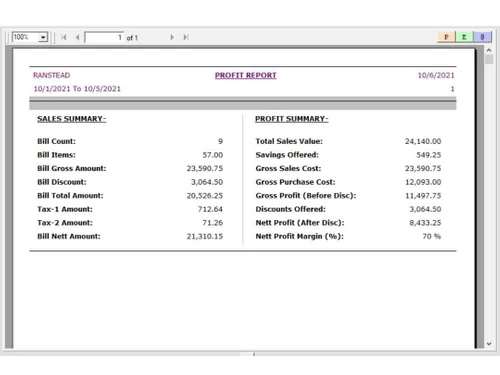Click the SALES SUMMARY heading
Image resolution: width=500 pixels, height=375 pixels.
point(72,119)
